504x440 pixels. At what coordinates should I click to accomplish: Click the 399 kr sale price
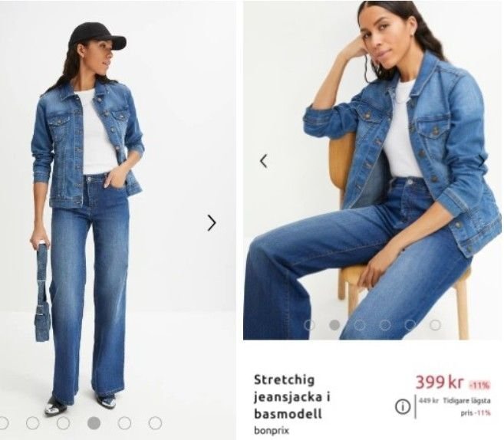click(x=440, y=383)
